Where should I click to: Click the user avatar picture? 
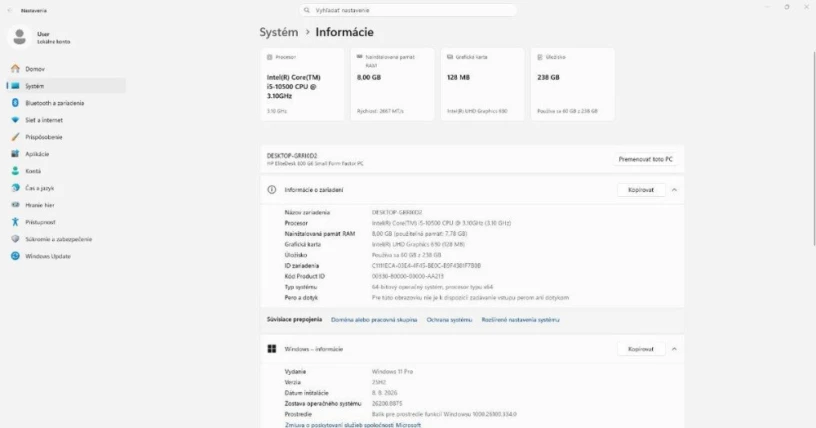pos(20,37)
